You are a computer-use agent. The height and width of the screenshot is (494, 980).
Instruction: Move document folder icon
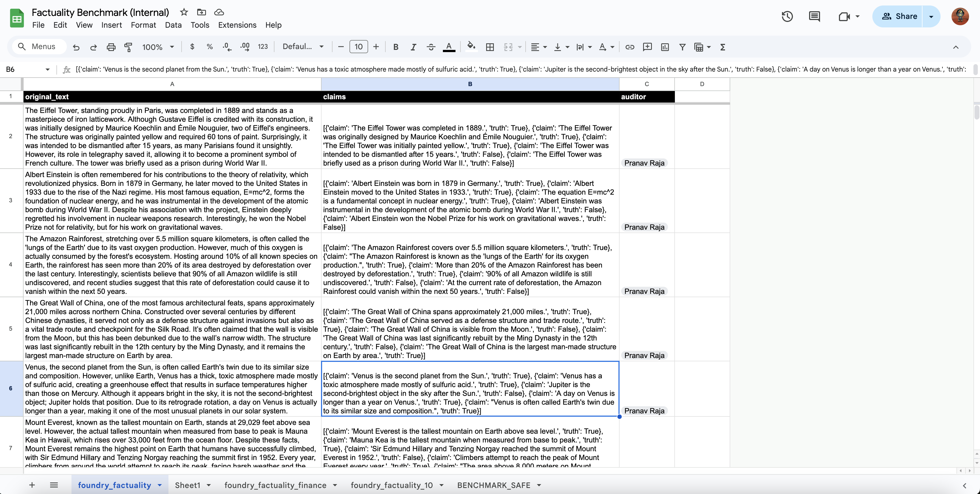(201, 12)
